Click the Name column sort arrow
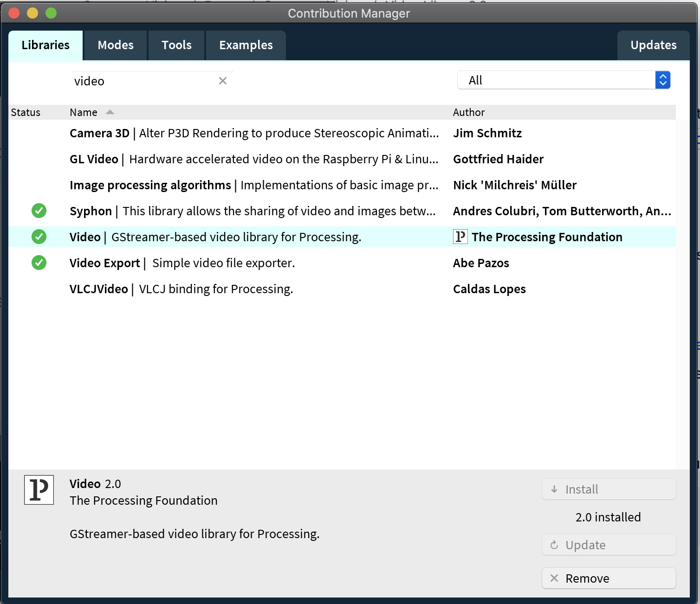Image resolution: width=700 pixels, height=604 pixels. (x=110, y=112)
